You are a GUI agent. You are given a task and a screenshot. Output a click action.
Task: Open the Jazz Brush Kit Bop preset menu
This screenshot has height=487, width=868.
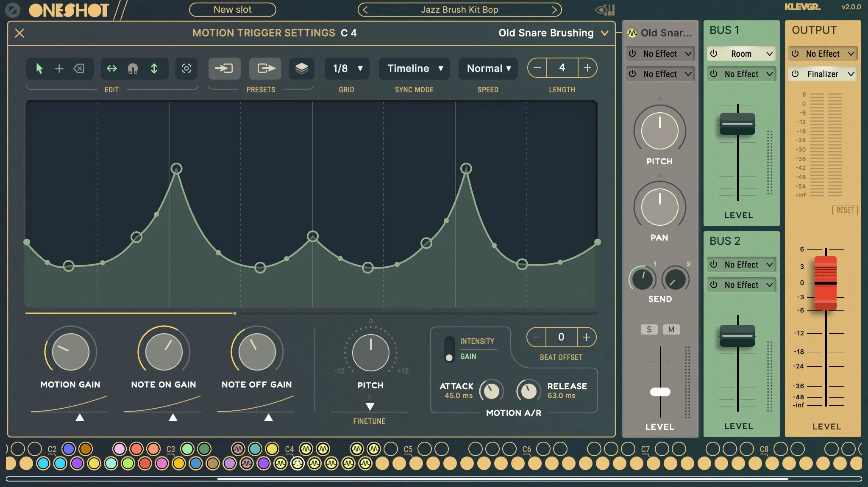tap(459, 10)
